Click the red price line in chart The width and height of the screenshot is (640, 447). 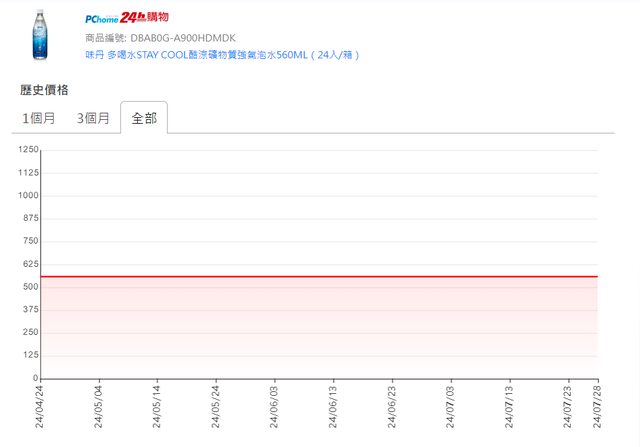pyautogui.click(x=320, y=276)
